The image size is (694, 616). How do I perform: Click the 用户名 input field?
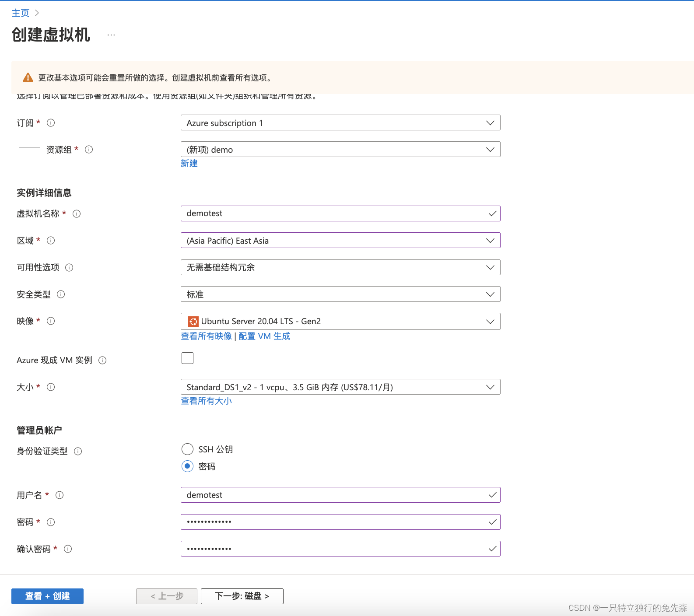[x=340, y=495]
